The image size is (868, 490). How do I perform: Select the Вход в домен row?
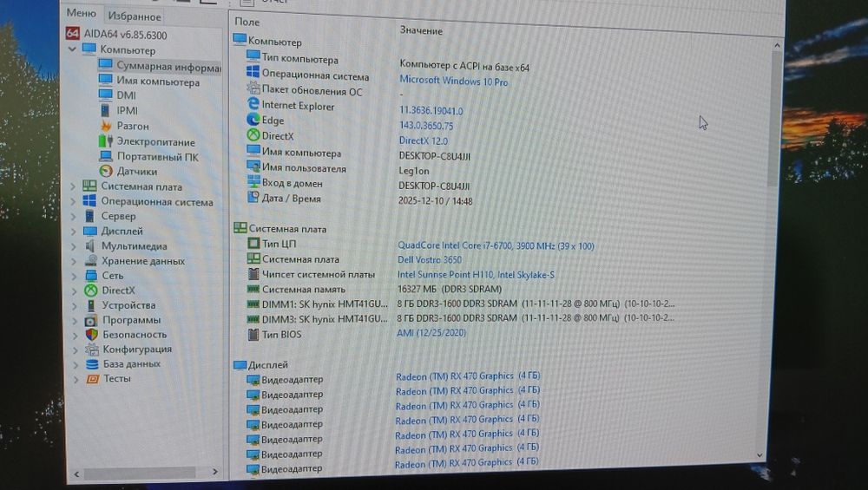(x=358, y=184)
